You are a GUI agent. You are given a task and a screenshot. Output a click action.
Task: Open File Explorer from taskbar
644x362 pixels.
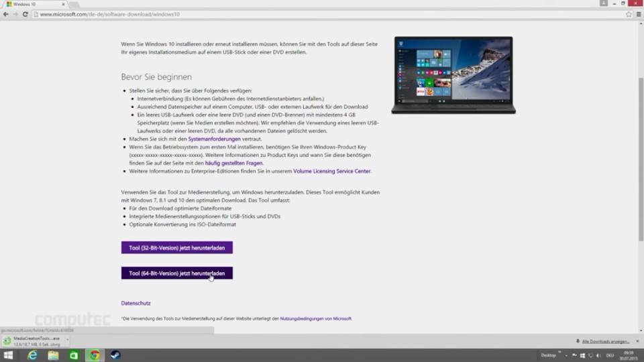[54, 355]
